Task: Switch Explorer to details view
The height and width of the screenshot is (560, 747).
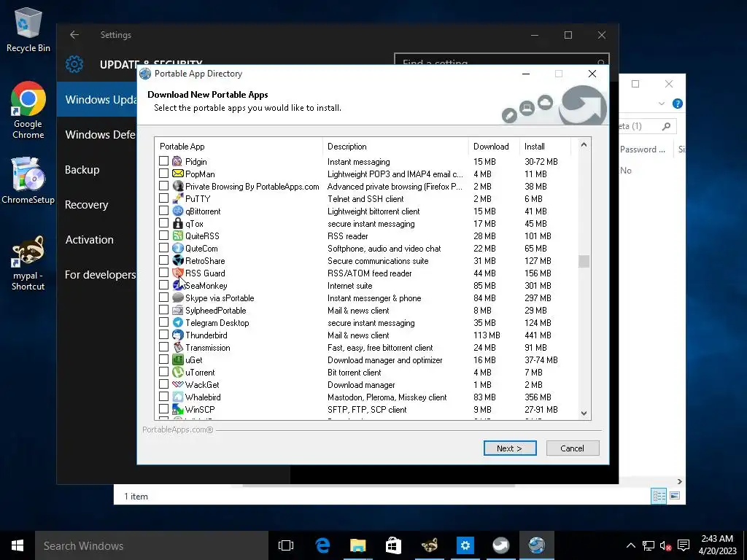Action: (659, 496)
